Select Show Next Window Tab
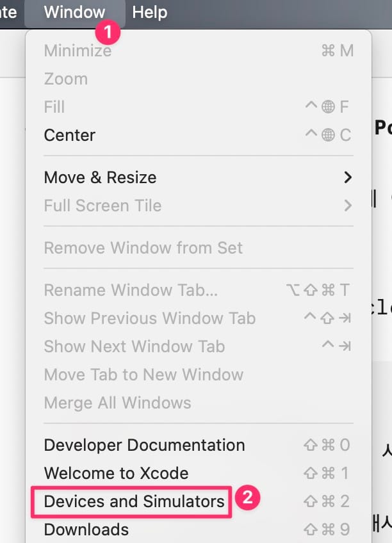 click(x=198, y=346)
